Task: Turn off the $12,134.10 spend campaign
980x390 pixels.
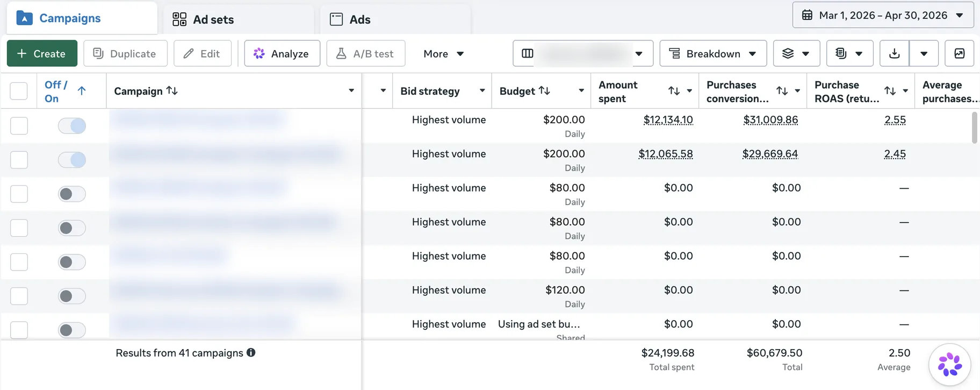Action: click(x=72, y=125)
